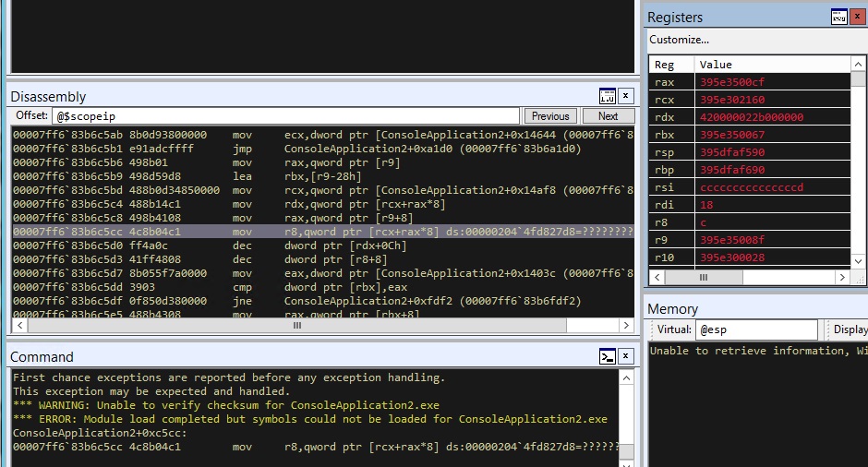Select the r8 register value c
The image size is (868, 467).
[x=703, y=222]
